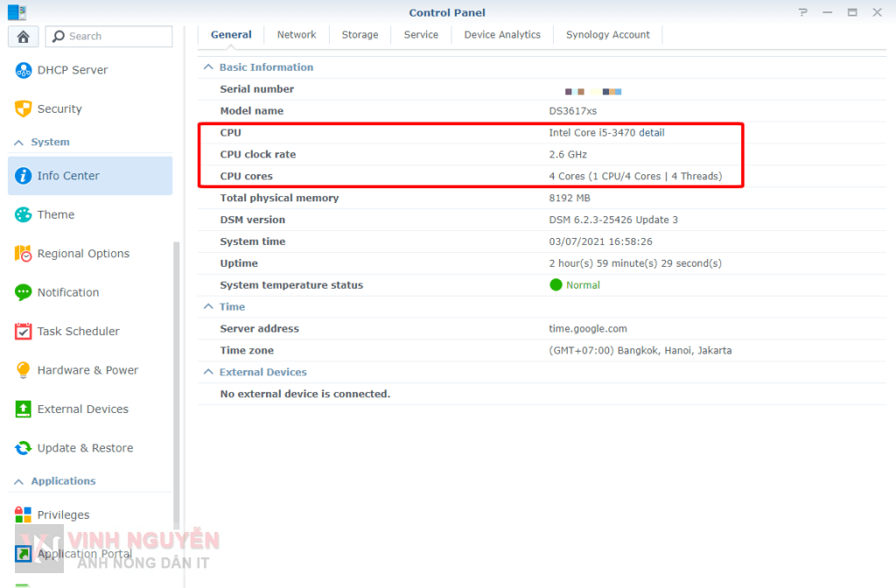Click the Home icon button
The image size is (896, 588).
click(x=24, y=36)
